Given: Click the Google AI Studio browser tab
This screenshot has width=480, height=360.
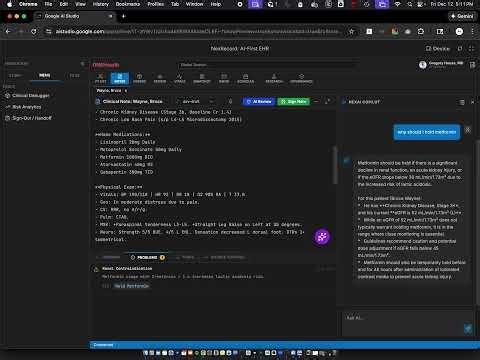Looking at the screenshot, I should click(75, 16).
